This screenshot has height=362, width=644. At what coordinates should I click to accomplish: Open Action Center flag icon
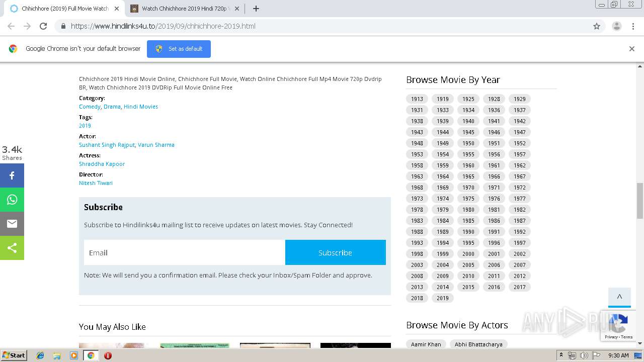point(596,355)
